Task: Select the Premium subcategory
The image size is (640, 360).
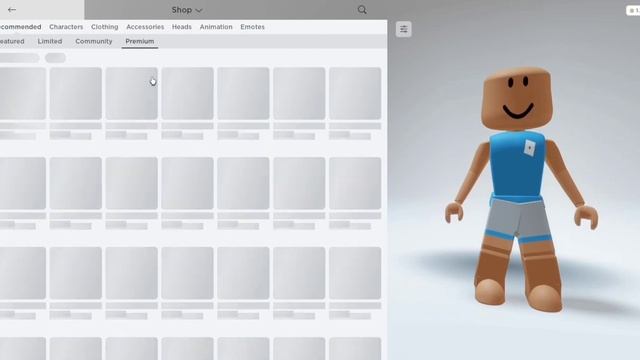Action: point(140,41)
